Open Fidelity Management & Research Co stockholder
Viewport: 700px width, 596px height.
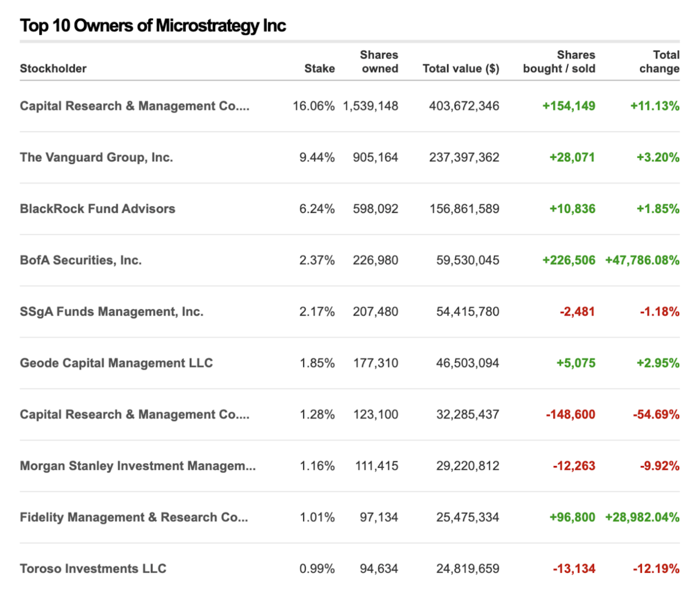[x=134, y=517]
